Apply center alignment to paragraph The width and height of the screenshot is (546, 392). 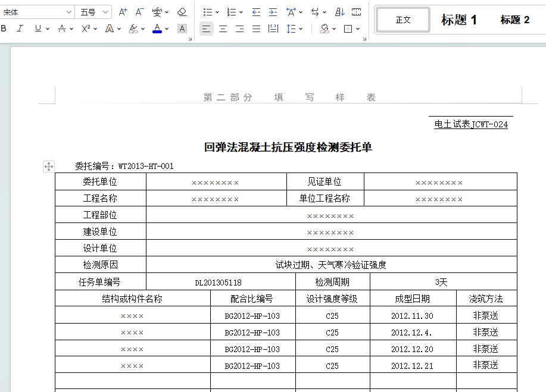click(223, 29)
